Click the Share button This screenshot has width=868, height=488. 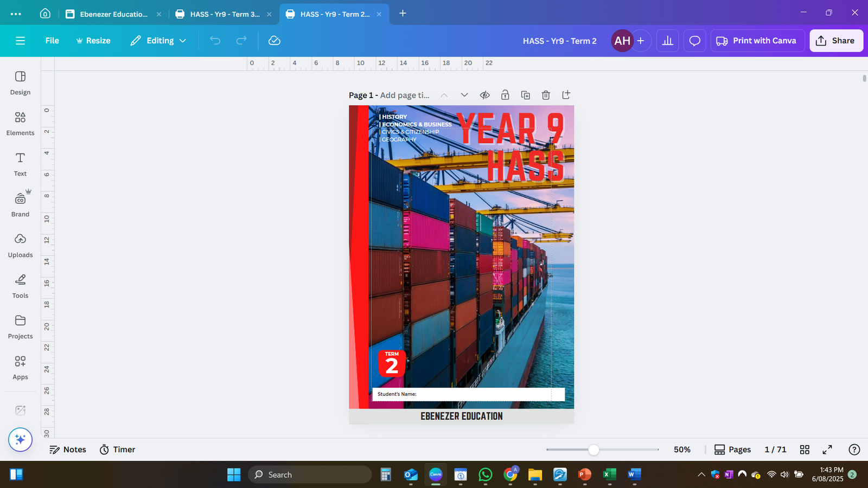[x=836, y=41]
